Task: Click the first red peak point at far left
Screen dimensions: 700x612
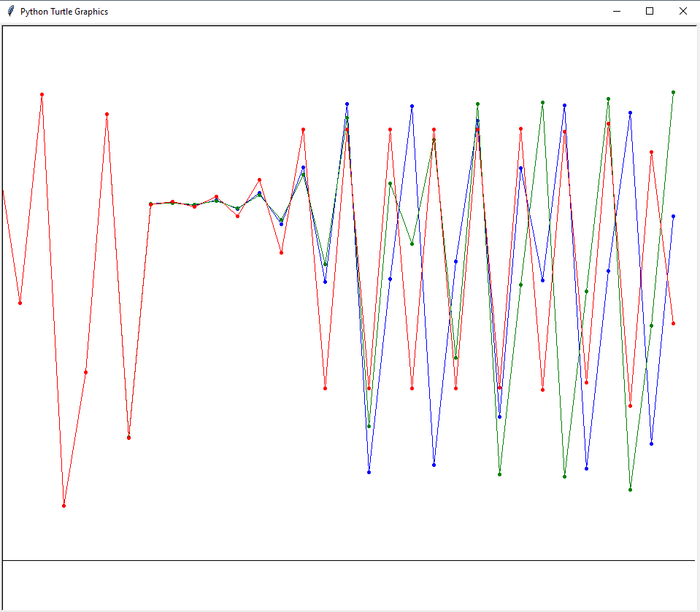Action: 42,94
